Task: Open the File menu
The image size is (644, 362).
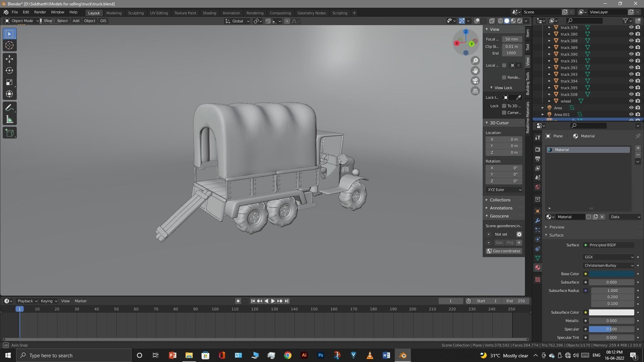Action: (15, 12)
